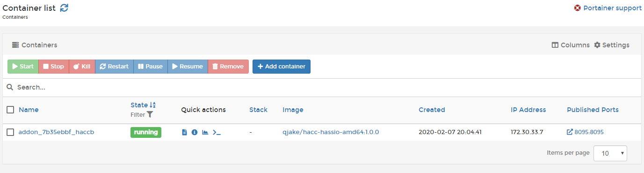This screenshot has height=173, width=644.
Task: Click the Stop button
Action: tap(54, 67)
